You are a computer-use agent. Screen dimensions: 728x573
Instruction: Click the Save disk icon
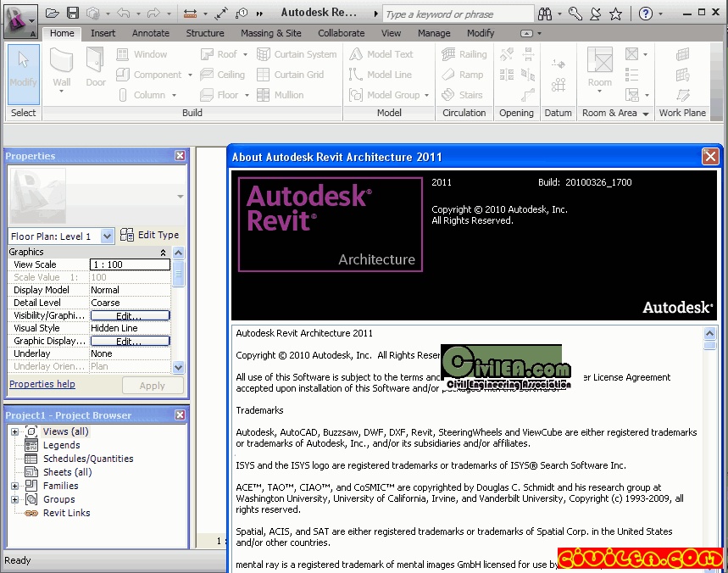73,14
